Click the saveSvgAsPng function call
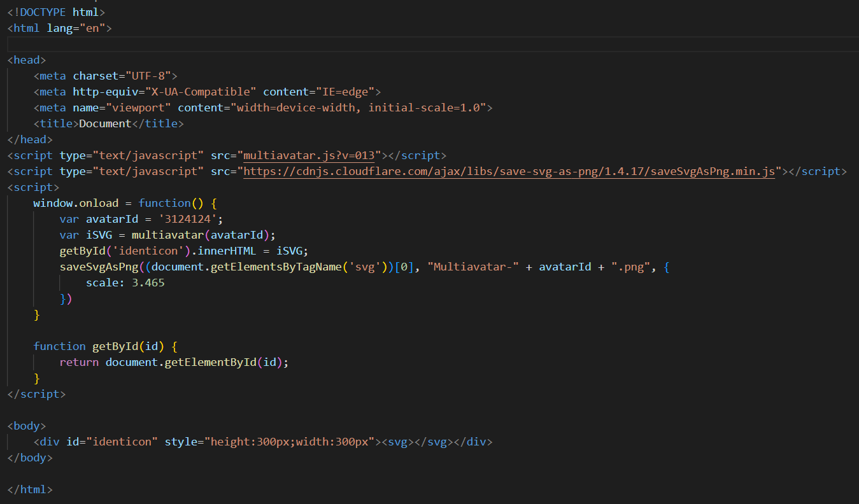This screenshot has width=859, height=504. coord(96,266)
